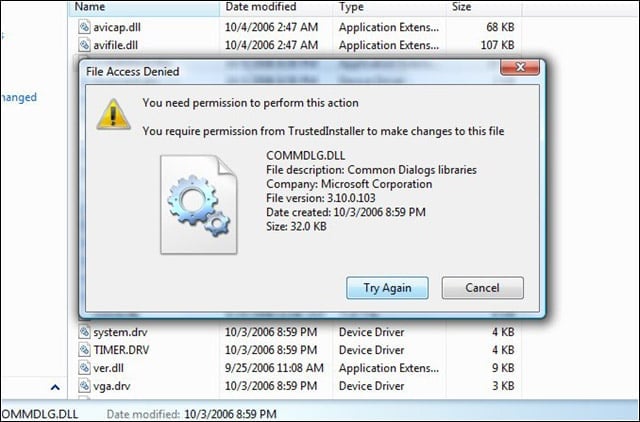Image resolution: width=640 pixels, height=422 pixels.
Task: Click the 9 KB size of ver.dll
Action: pos(503,368)
